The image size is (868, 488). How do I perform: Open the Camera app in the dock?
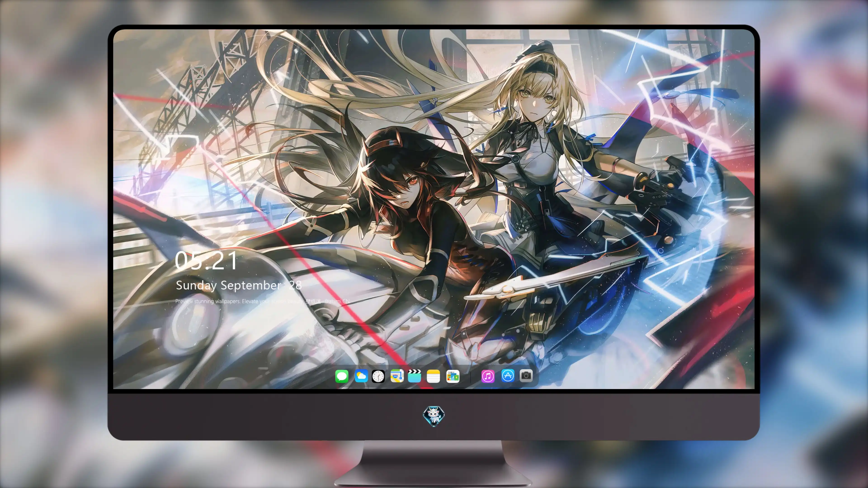point(526,375)
